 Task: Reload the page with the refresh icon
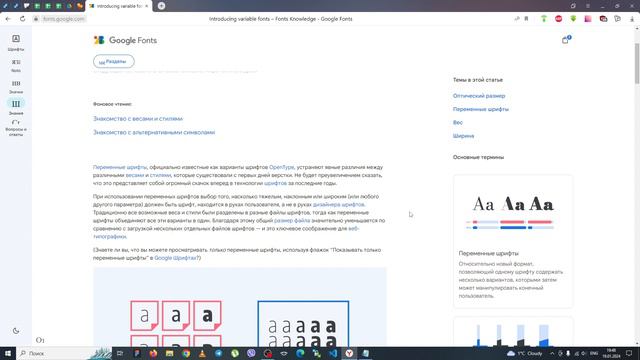click(22, 19)
